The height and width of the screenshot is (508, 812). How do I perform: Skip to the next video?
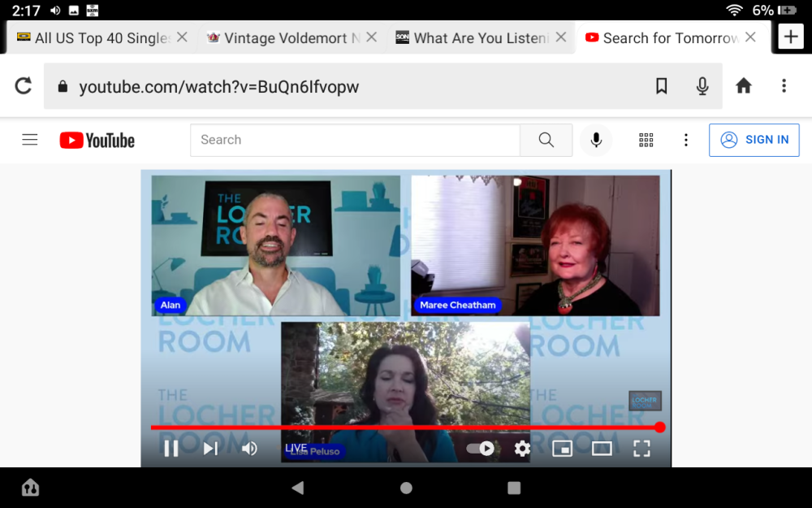pos(210,448)
